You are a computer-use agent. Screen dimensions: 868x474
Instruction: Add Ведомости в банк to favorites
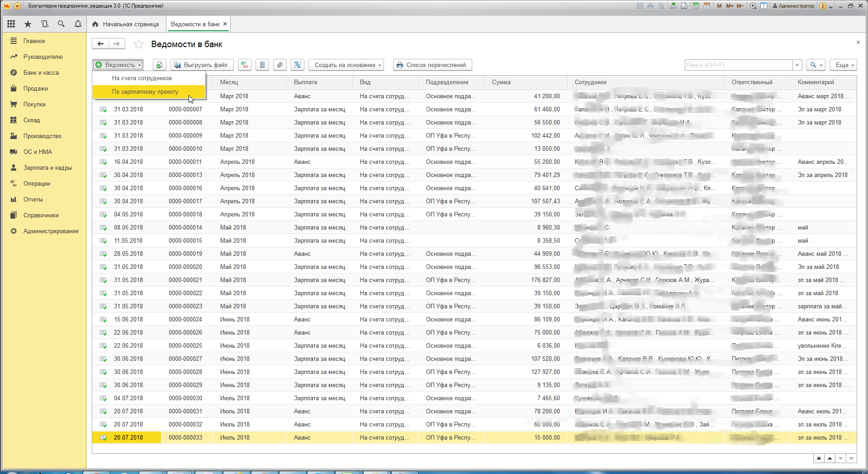138,44
